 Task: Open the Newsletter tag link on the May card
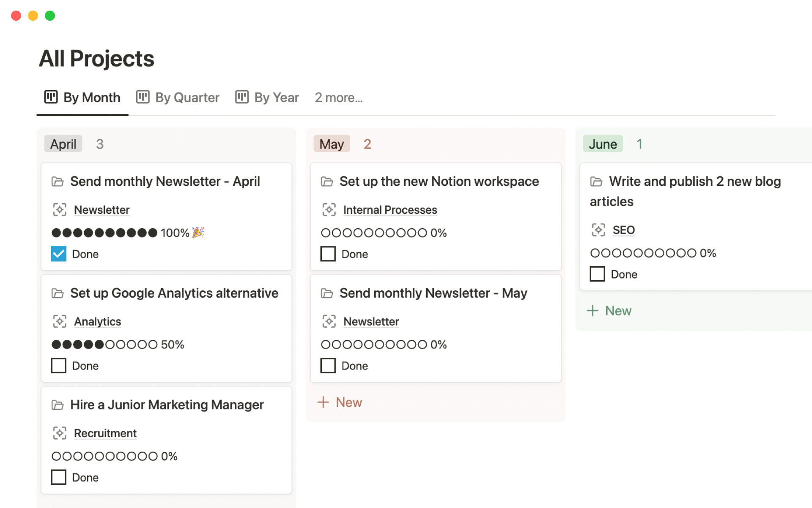click(371, 321)
